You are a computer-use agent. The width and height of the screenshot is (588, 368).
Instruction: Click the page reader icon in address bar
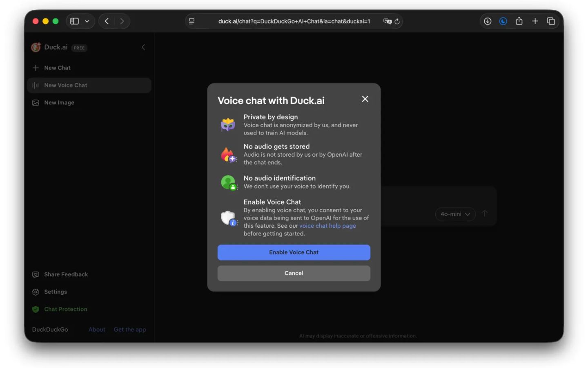(x=192, y=21)
